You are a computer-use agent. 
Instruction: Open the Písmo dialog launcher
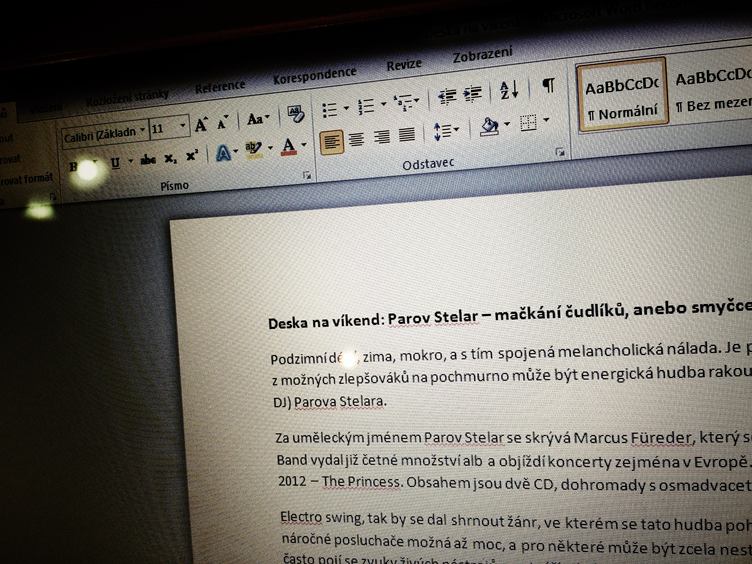(x=307, y=176)
